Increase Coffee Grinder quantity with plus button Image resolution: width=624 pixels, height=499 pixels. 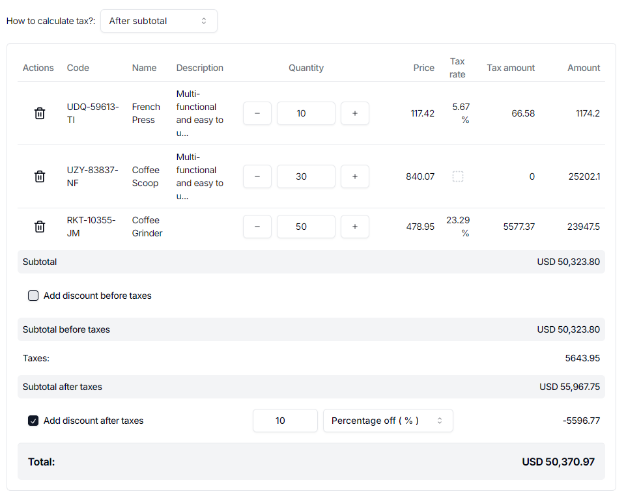(355, 227)
